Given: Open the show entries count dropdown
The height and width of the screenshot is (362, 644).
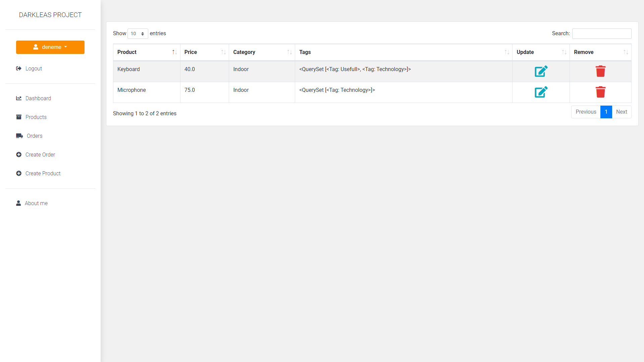Looking at the screenshot, I should [138, 34].
